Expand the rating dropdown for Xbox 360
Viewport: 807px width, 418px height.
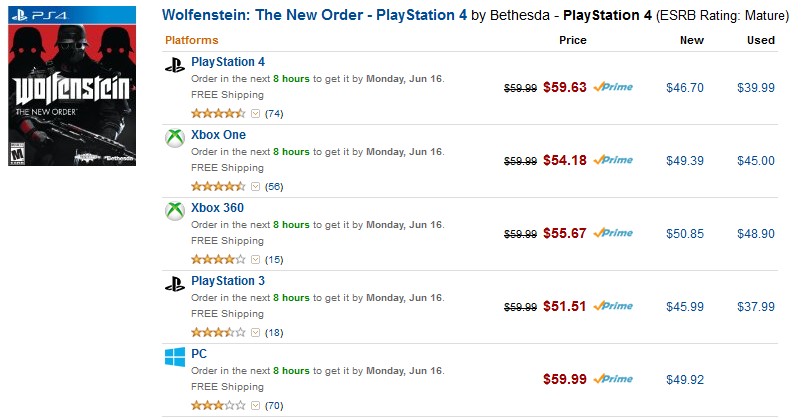point(255,259)
